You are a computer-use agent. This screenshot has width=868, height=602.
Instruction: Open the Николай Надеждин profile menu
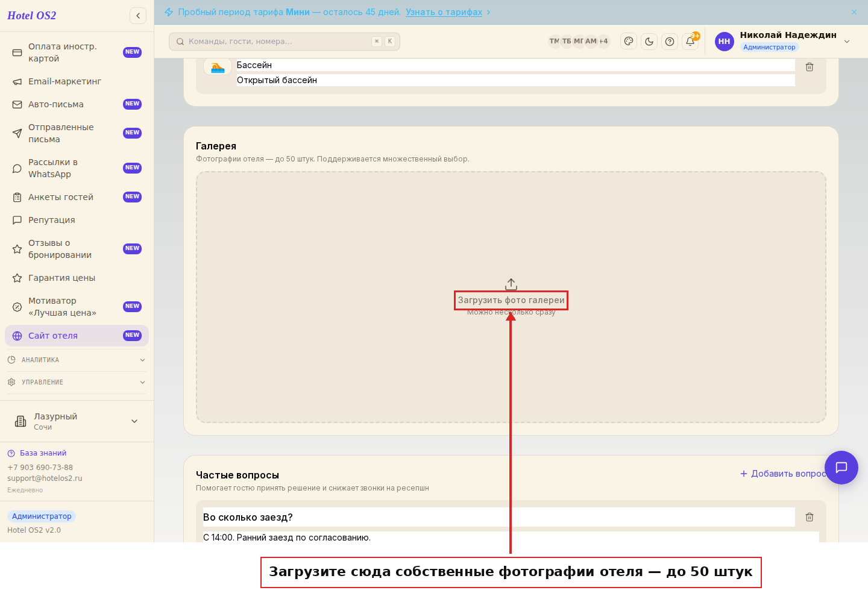point(783,41)
